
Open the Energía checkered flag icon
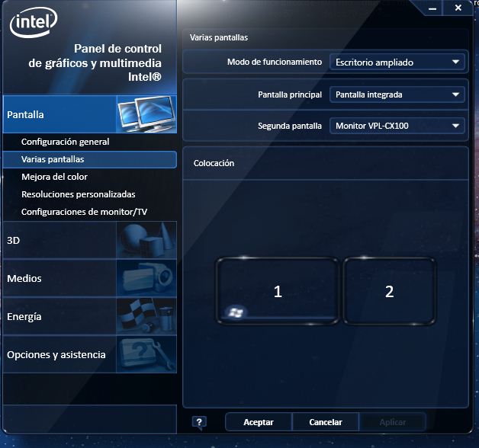pyautogui.click(x=146, y=316)
